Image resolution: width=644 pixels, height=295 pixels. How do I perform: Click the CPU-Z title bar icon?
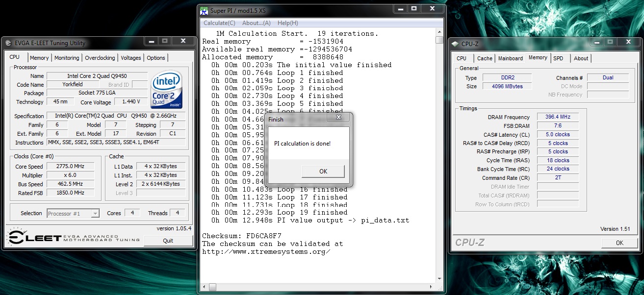455,44
